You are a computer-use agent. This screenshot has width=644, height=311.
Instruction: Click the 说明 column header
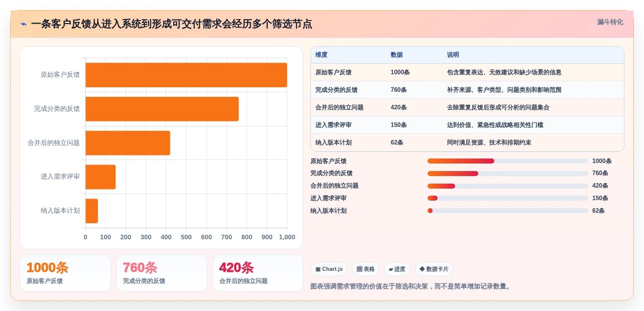[453, 55]
